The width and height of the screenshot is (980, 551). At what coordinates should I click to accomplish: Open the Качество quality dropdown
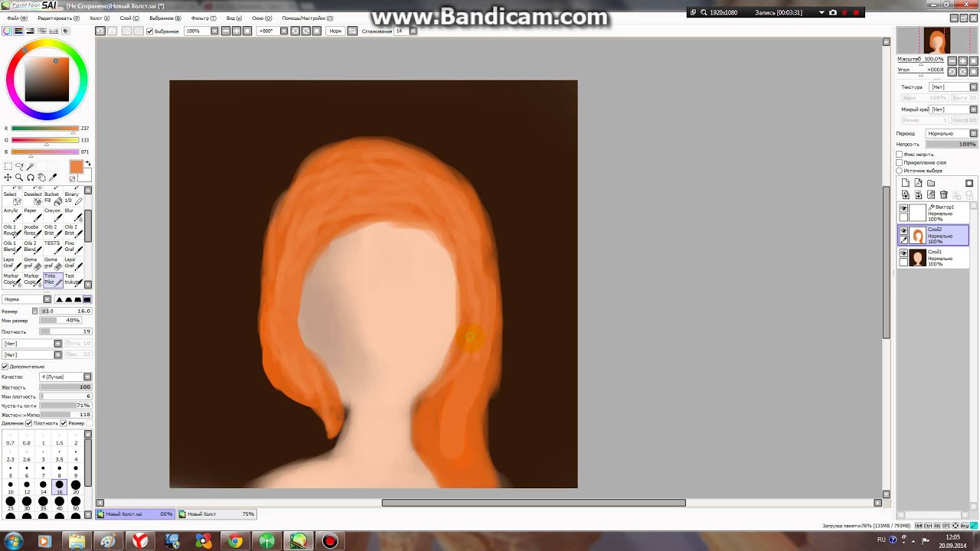click(87, 377)
